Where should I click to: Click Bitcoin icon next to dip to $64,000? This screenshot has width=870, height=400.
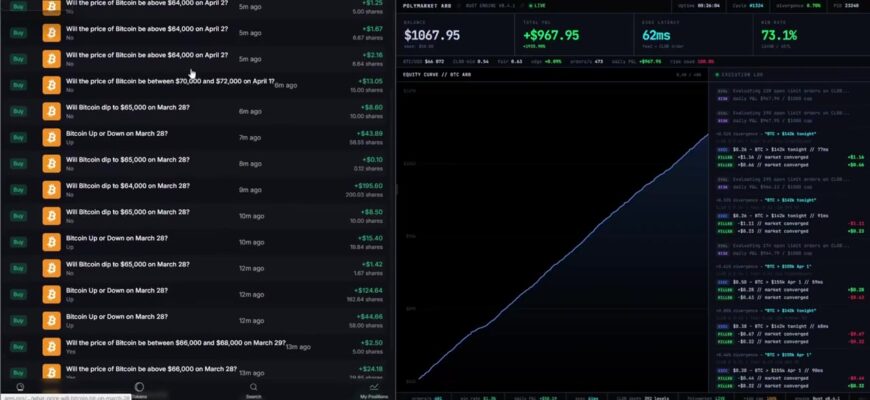click(52, 189)
